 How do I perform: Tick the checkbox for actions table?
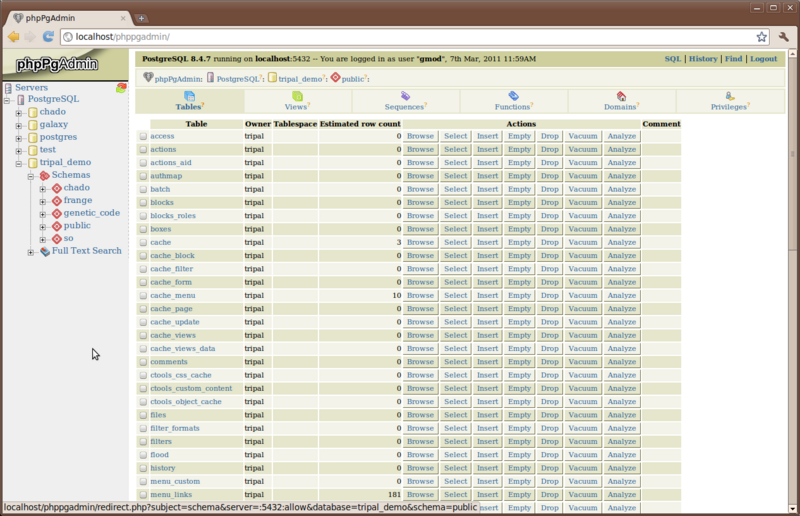(143, 150)
